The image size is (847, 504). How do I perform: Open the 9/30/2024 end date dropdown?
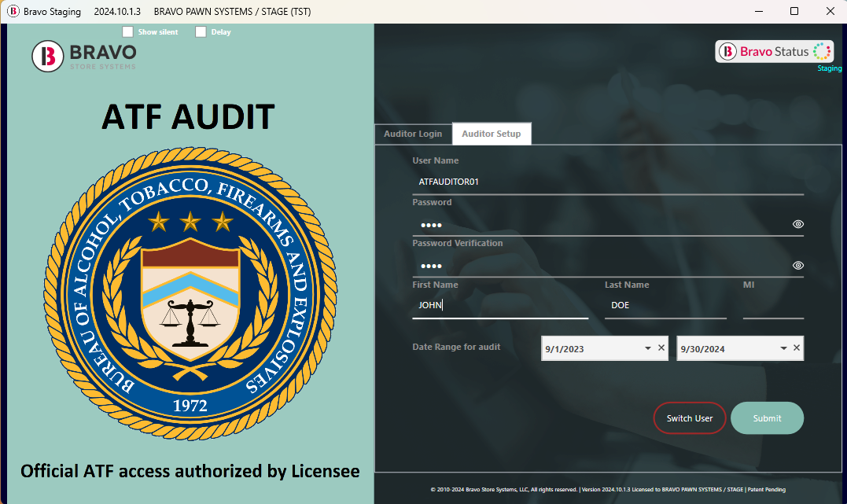click(783, 348)
